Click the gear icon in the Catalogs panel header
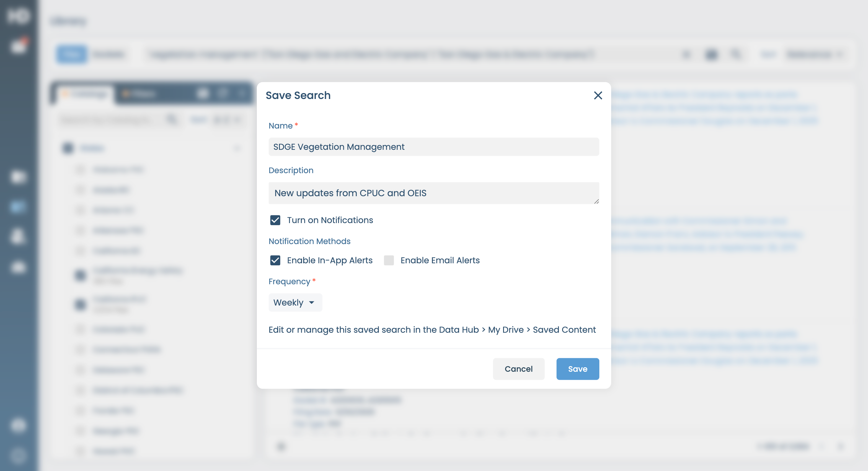The width and height of the screenshot is (868, 471). coord(203,93)
